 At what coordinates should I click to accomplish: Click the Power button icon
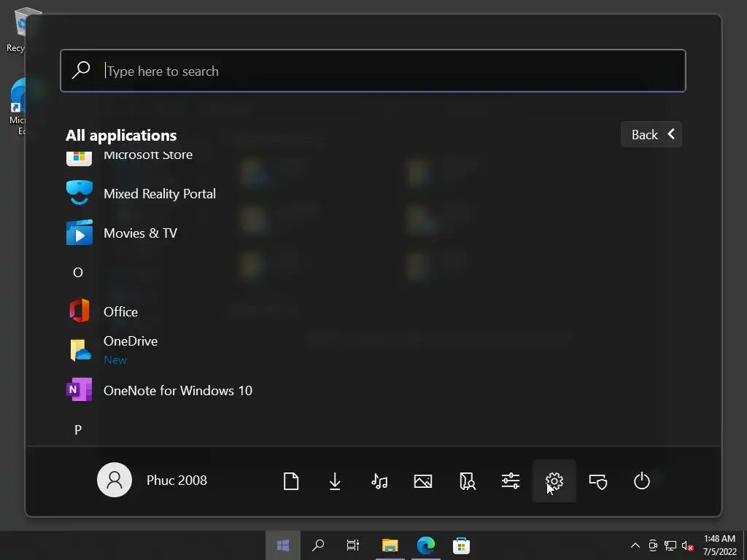coord(642,481)
